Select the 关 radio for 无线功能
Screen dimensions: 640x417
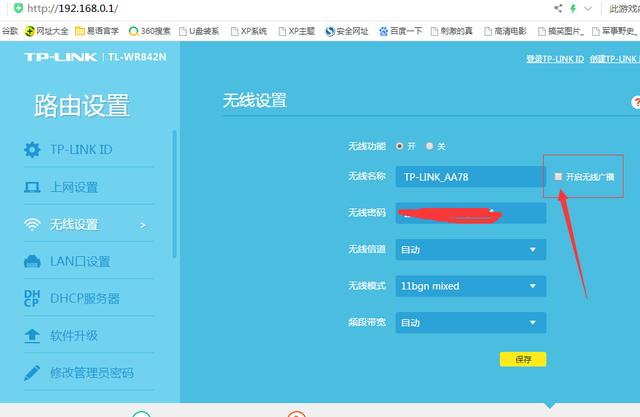tap(429, 146)
